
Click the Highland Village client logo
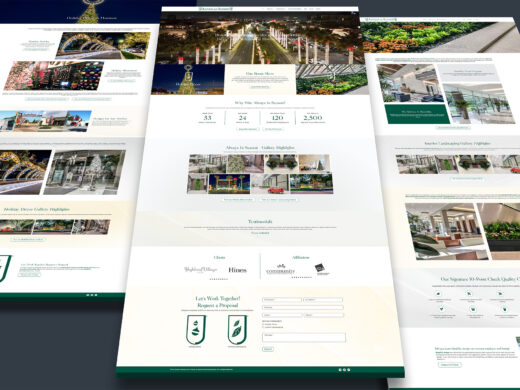coord(201,269)
